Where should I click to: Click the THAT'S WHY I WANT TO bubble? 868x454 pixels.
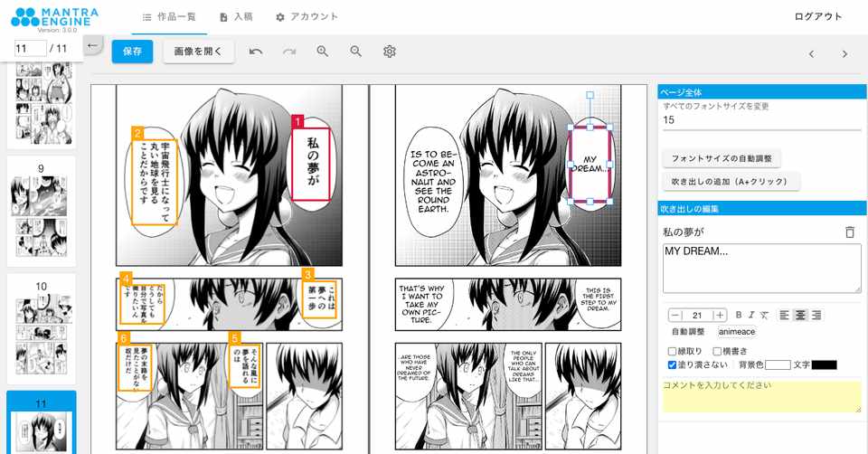422,304
